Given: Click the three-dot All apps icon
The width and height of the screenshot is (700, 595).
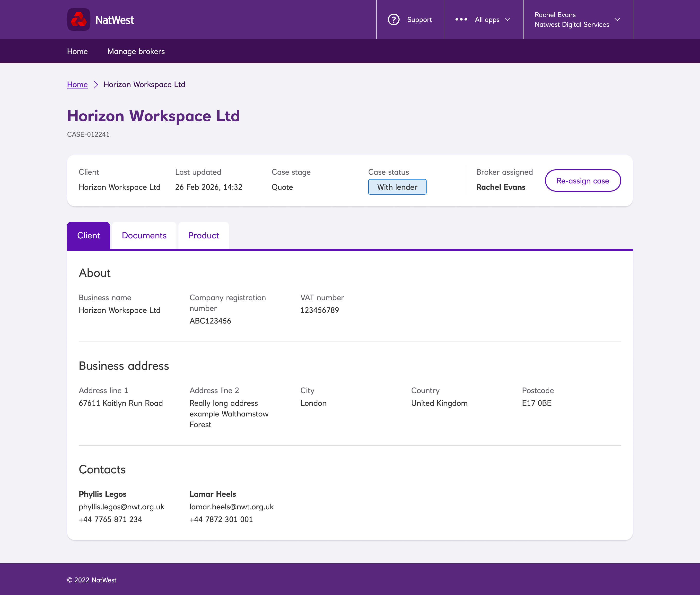Looking at the screenshot, I should (x=461, y=19).
